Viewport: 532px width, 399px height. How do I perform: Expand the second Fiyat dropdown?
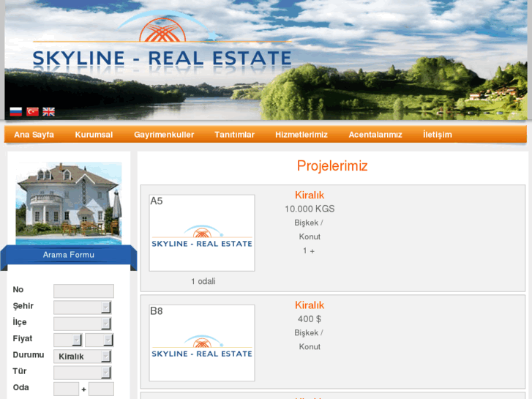pyautogui.click(x=100, y=340)
